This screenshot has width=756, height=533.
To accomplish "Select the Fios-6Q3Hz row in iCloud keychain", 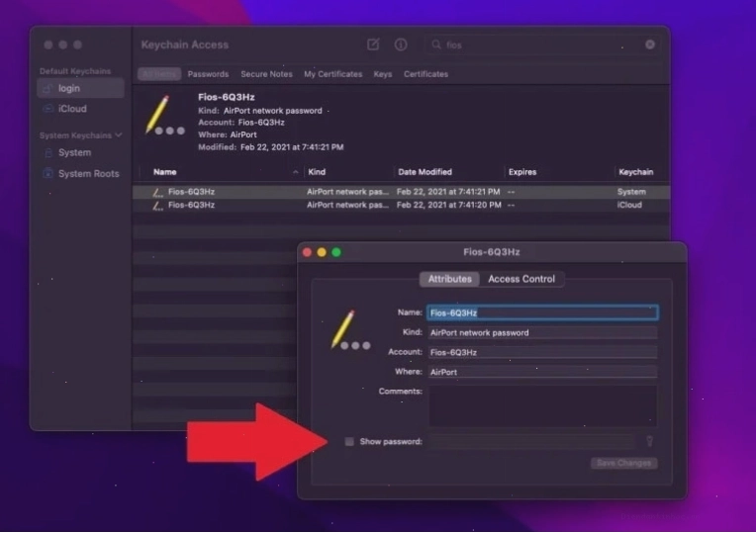I will pos(401,206).
